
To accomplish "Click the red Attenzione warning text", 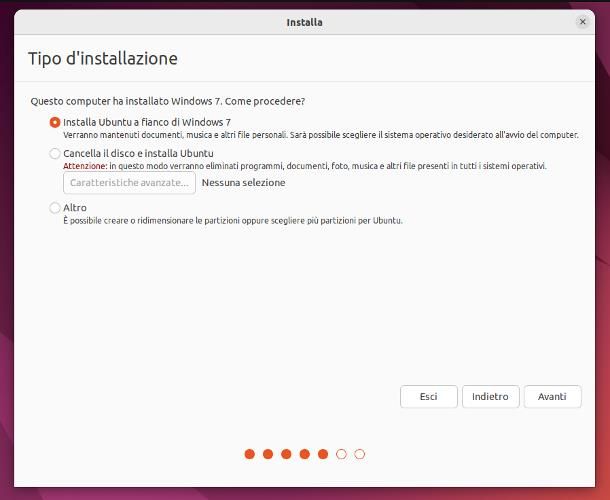I will (85, 166).
